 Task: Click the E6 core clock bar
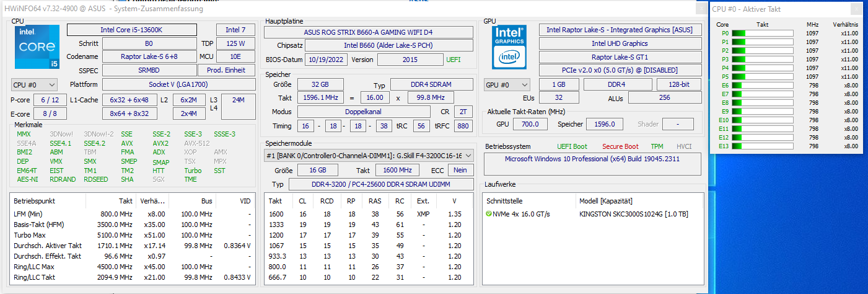pos(763,86)
